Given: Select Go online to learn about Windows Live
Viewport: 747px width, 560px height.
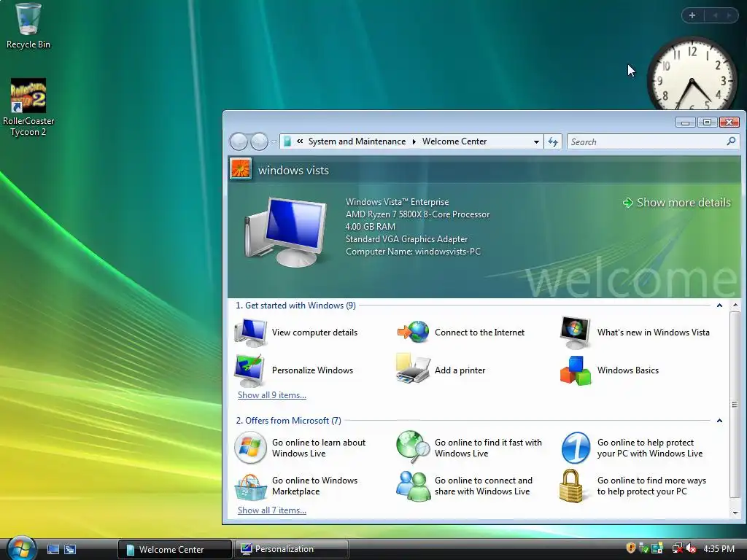Looking at the screenshot, I should [x=300, y=448].
